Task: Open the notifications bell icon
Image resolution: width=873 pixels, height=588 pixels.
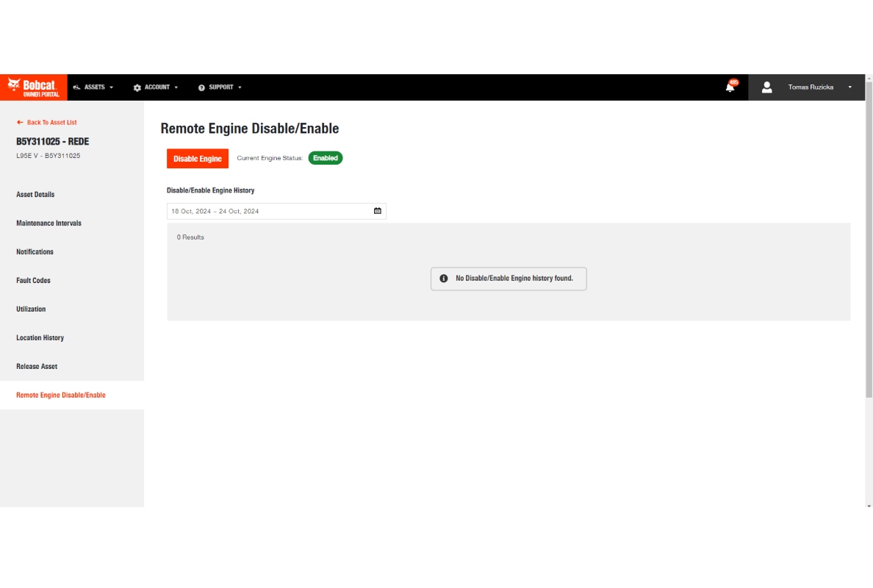Action: point(730,87)
